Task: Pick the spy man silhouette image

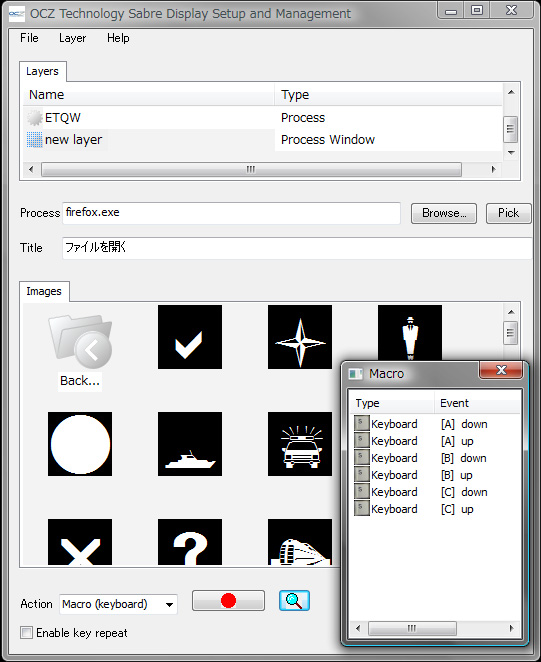Action: tap(410, 333)
